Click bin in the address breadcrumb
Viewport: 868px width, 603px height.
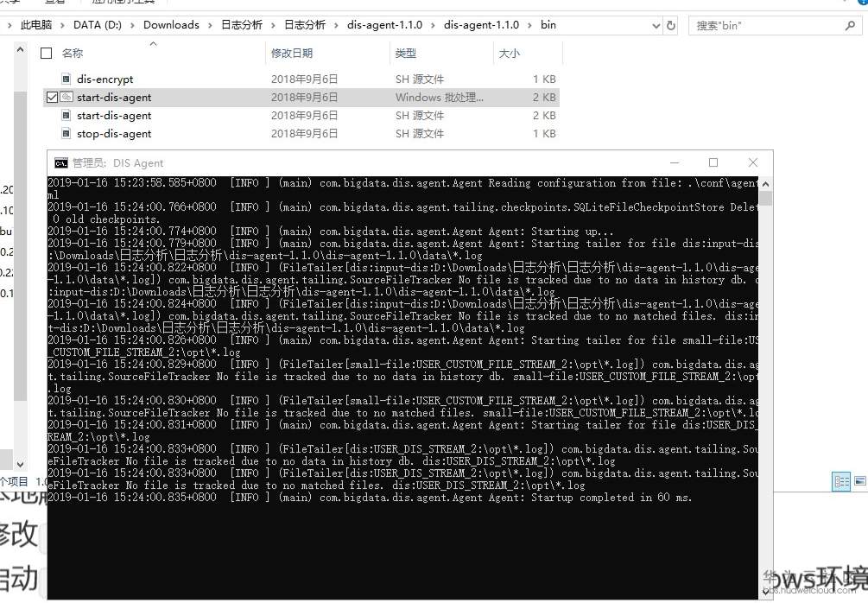point(548,25)
